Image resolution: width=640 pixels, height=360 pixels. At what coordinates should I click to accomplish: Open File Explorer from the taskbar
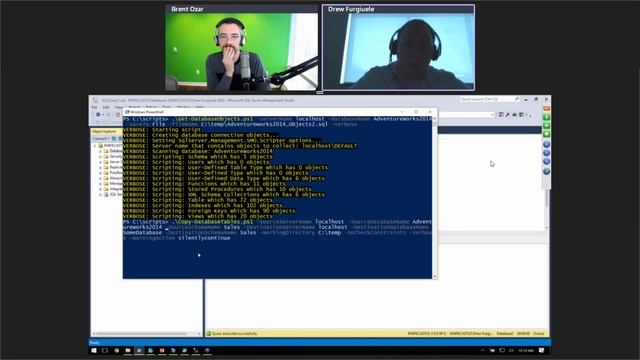pyautogui.click(x=128, y=350)
